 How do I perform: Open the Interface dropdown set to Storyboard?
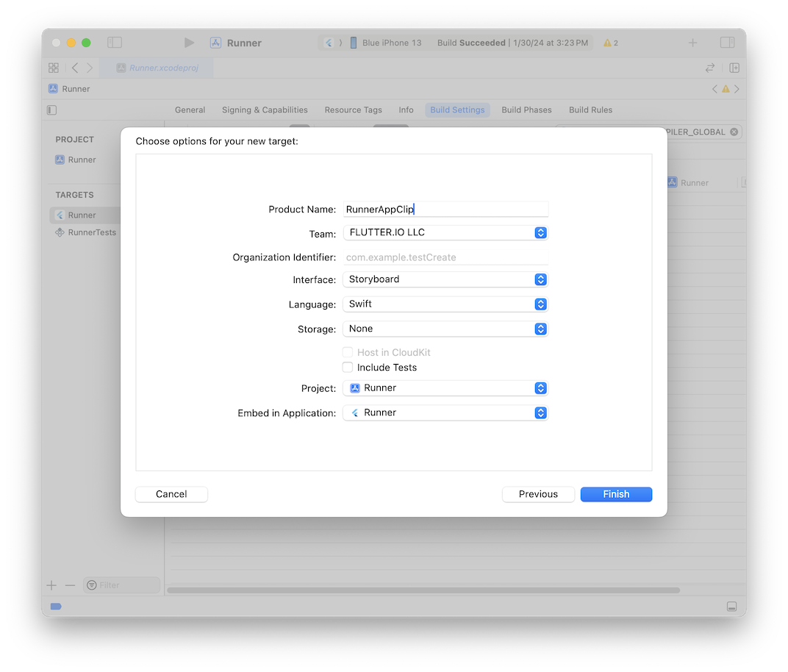pos(445,279)
